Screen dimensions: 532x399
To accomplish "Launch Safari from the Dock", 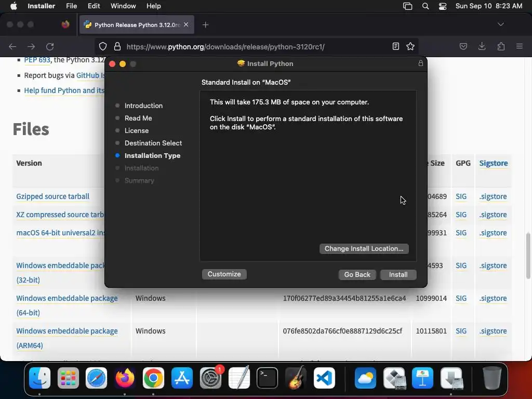I will point(96,378).
